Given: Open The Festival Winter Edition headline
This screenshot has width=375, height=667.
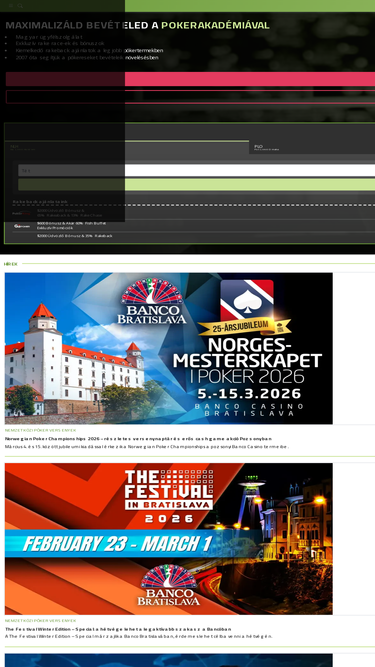Looking at the screenshot, I should tap(118, 629).
